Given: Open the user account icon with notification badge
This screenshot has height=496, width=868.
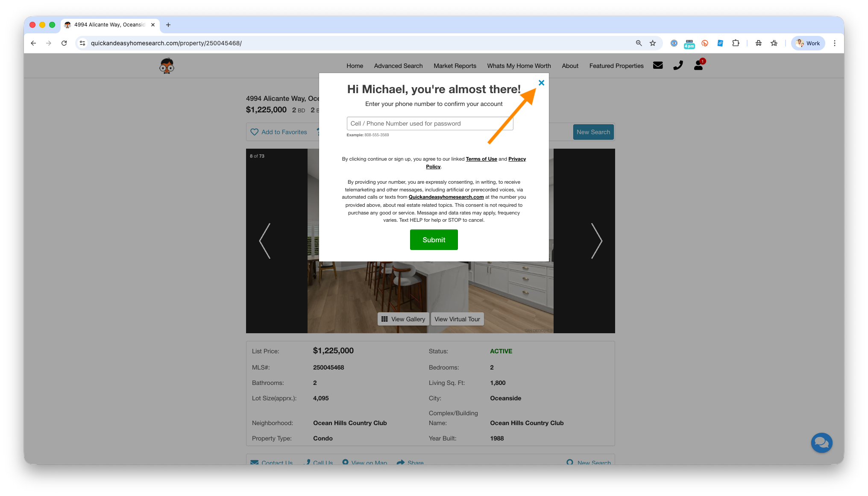Looking at the screenshot, I should 698,65.
